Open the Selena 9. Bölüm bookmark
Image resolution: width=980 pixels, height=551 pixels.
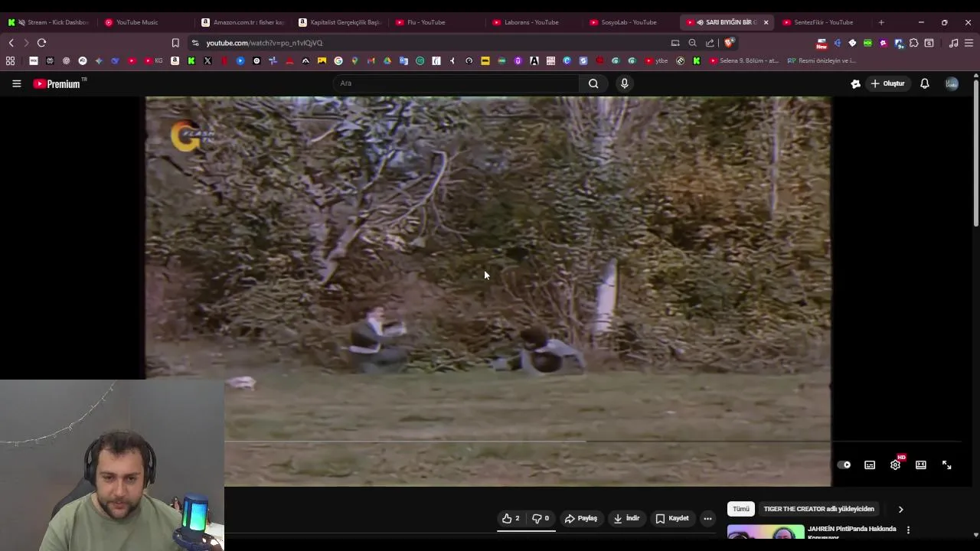[743, 60]
